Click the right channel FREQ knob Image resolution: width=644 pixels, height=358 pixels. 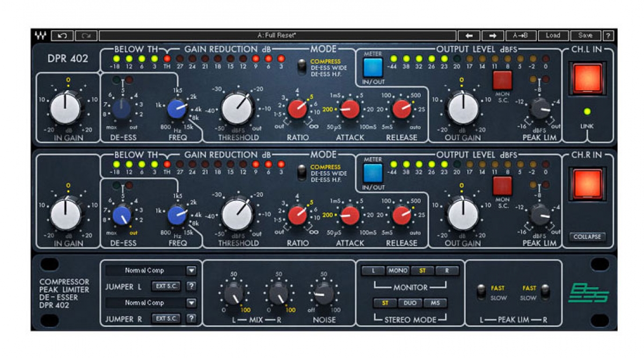[x=177, y=215]
